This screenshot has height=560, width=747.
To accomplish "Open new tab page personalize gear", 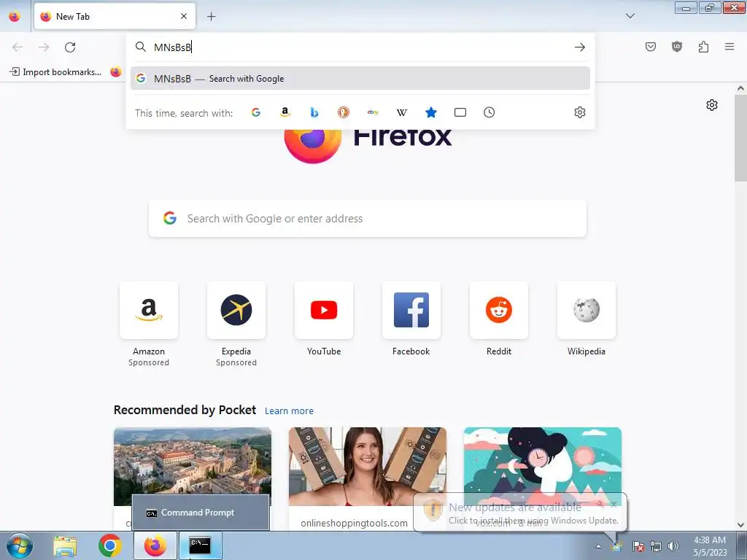I will coord(712,105).
